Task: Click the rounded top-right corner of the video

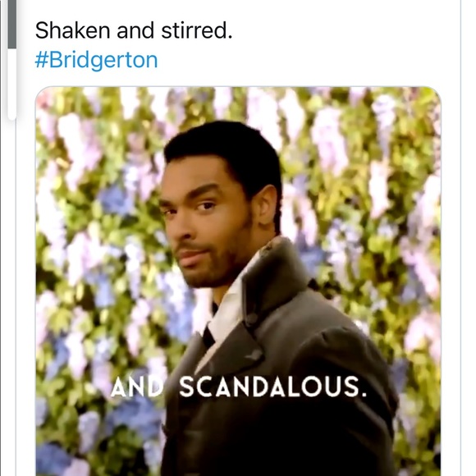Action: pyautogui.click(x=434, y=94)
